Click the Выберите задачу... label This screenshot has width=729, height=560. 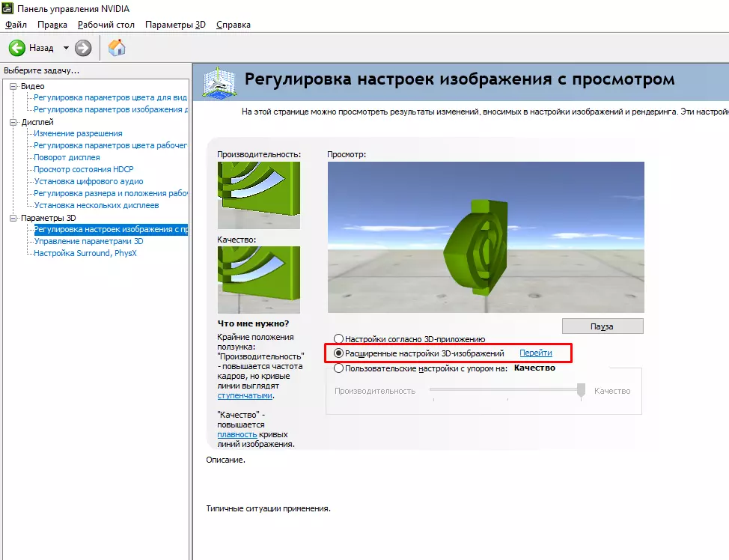coord(41,70)
